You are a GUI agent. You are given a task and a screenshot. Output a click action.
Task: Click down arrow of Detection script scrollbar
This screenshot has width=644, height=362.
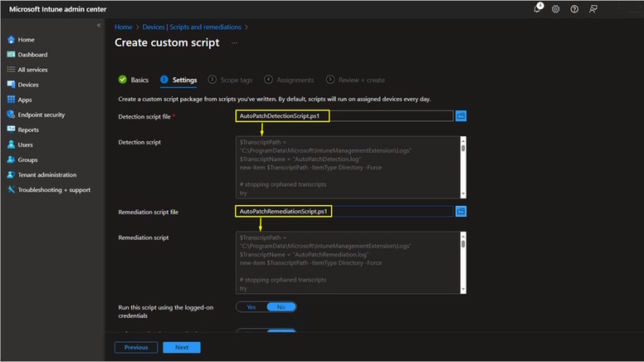click(x=463, y=194)
